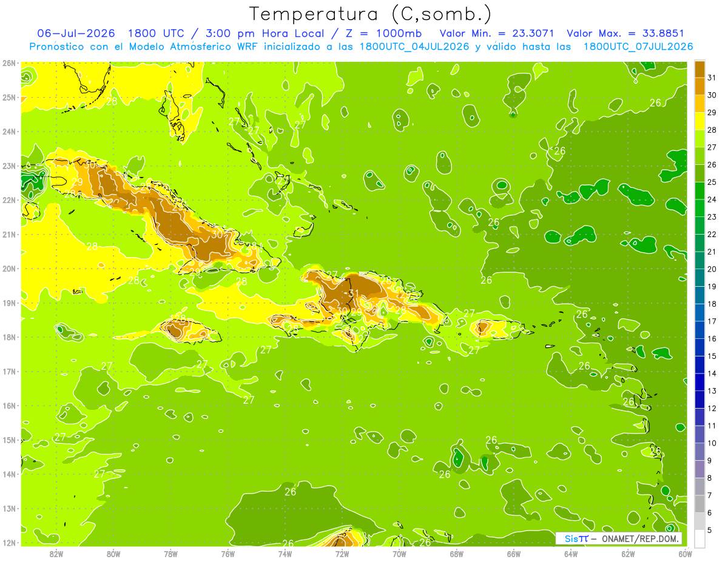Image resolution: width=728 pixels, height=562 pixels.
Task: Click the longitude axis label "64W"
Action: pos(571,554)
